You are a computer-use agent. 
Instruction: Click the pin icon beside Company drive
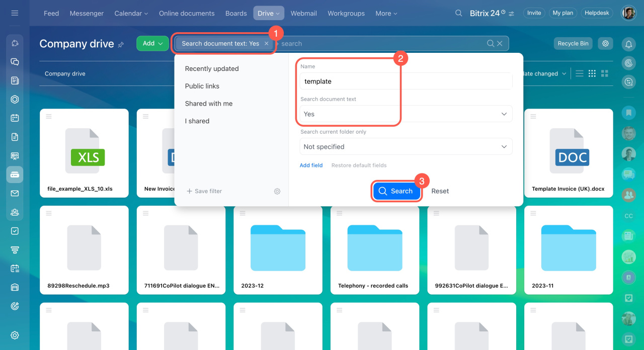point(121,45)
